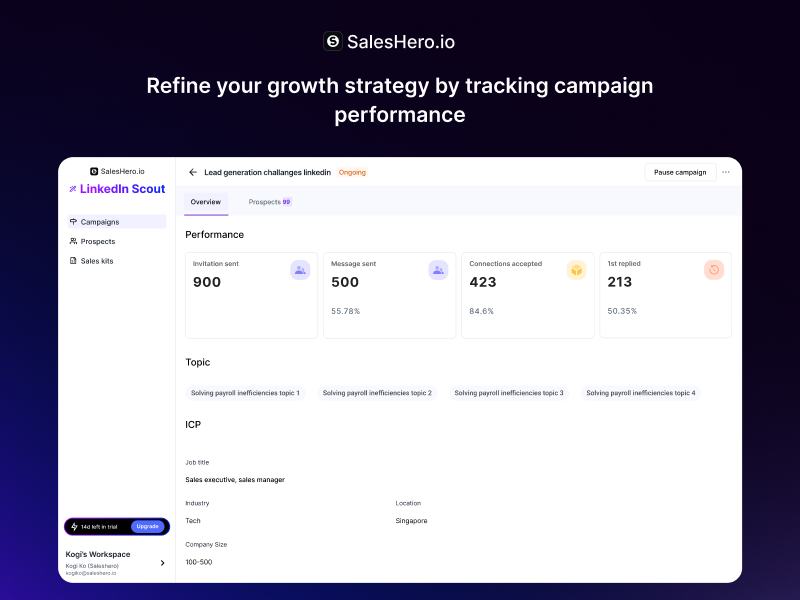Click the 14d left in trial pill

click(98, 526)
